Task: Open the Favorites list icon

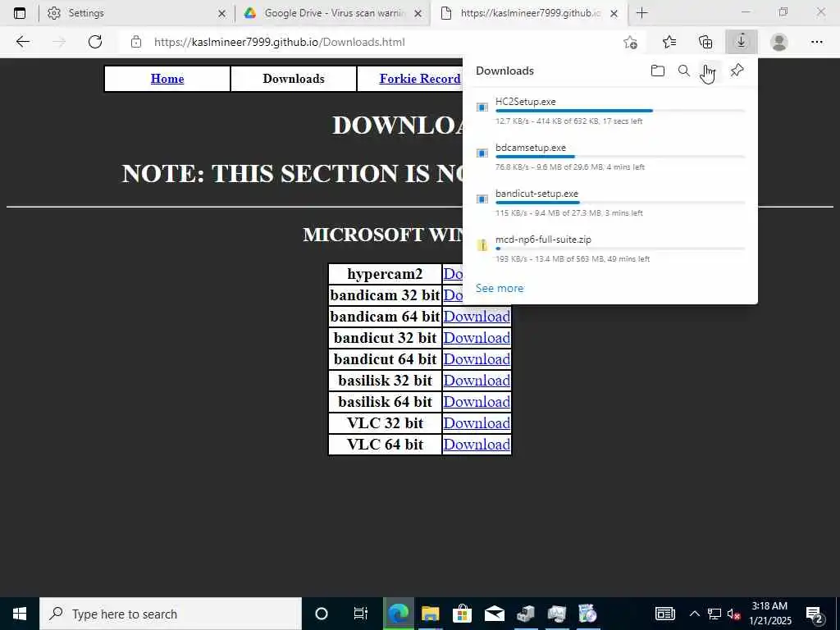Action: coord(669,42)
